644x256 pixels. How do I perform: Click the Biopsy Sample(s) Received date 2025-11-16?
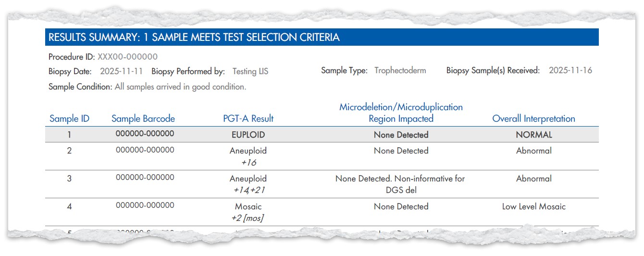click(x=570, y=70)
